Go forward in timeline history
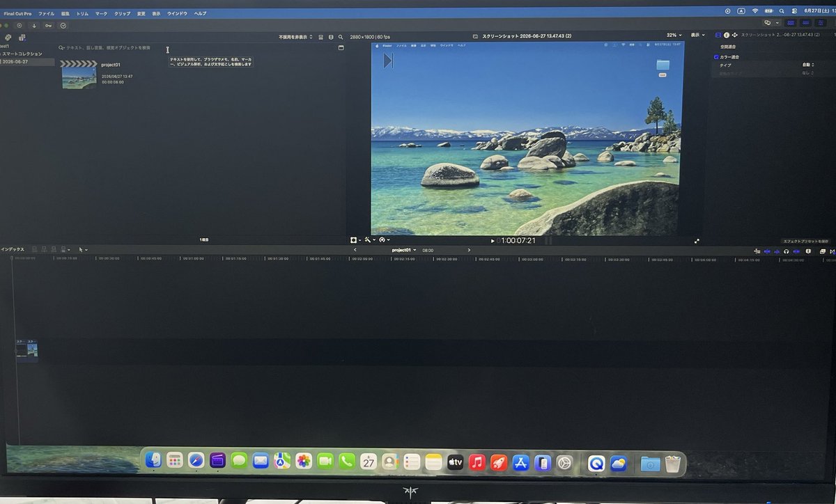The width and height of the screenshot is (836, 504). tap(469, 250)
